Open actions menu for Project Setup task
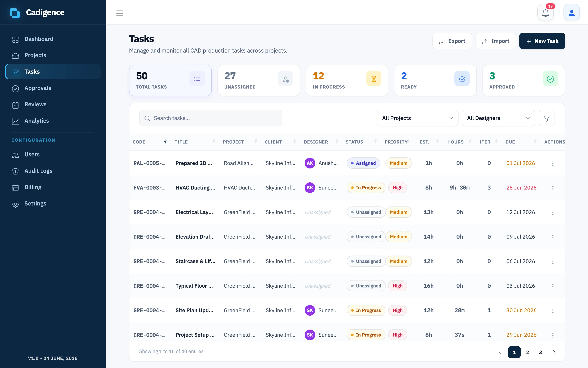Viewport: 588px width, 368px height. 553,335
